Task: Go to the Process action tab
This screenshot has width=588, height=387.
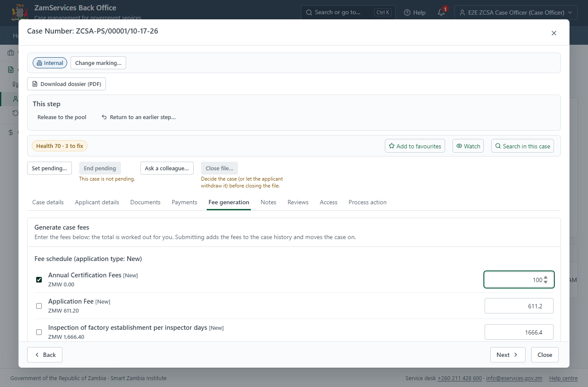Action: coord(368,202)
